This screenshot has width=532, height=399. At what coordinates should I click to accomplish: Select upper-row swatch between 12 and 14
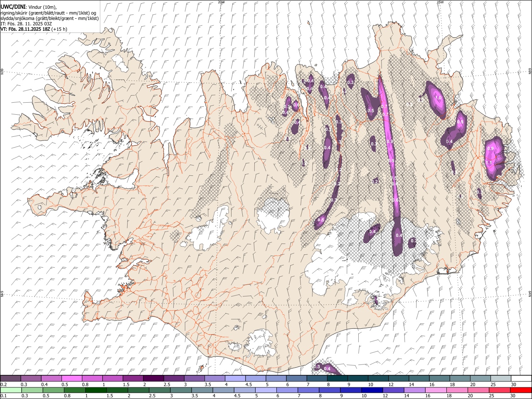[399, 378]
